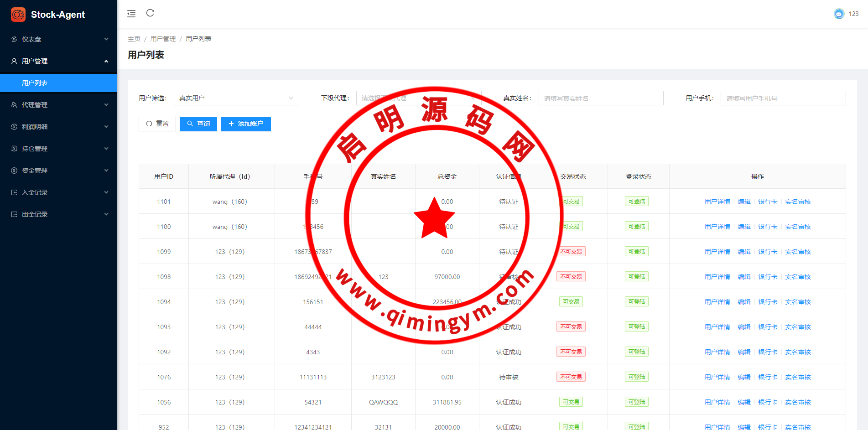Open the 用户筛选 dropdown showing 真实用户
868x430 pixels.
coord(236,98)
